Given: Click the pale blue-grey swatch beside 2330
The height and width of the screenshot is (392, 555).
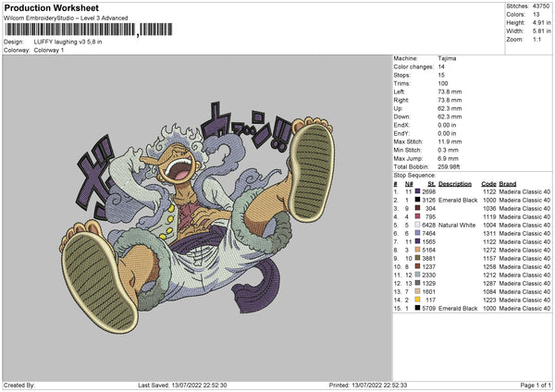Looking at the screenshot, I should (x=417, y=275).
